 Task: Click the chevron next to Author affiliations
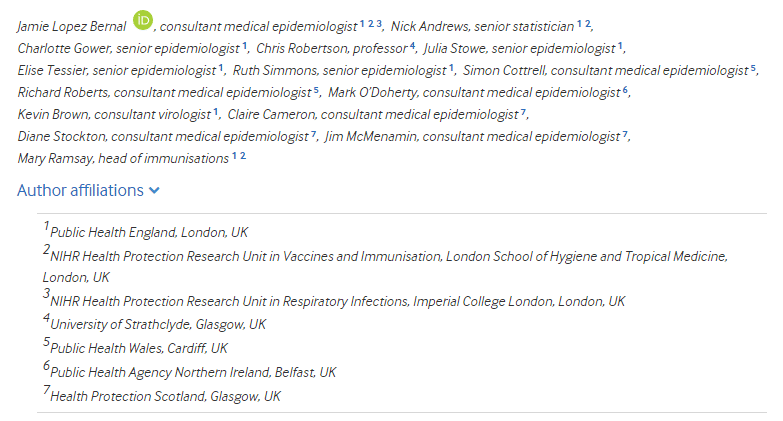click(x=154, y=191)
